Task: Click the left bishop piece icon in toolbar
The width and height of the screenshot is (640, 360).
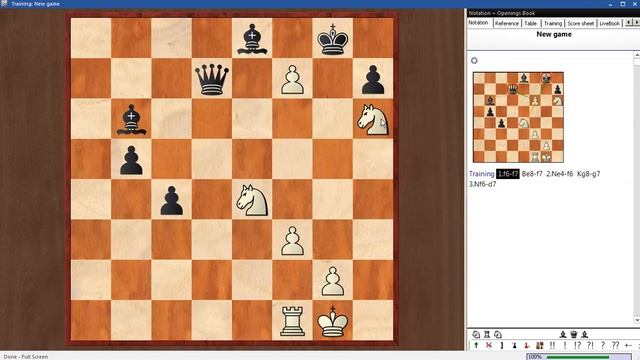Action: (x=563, y=334)
